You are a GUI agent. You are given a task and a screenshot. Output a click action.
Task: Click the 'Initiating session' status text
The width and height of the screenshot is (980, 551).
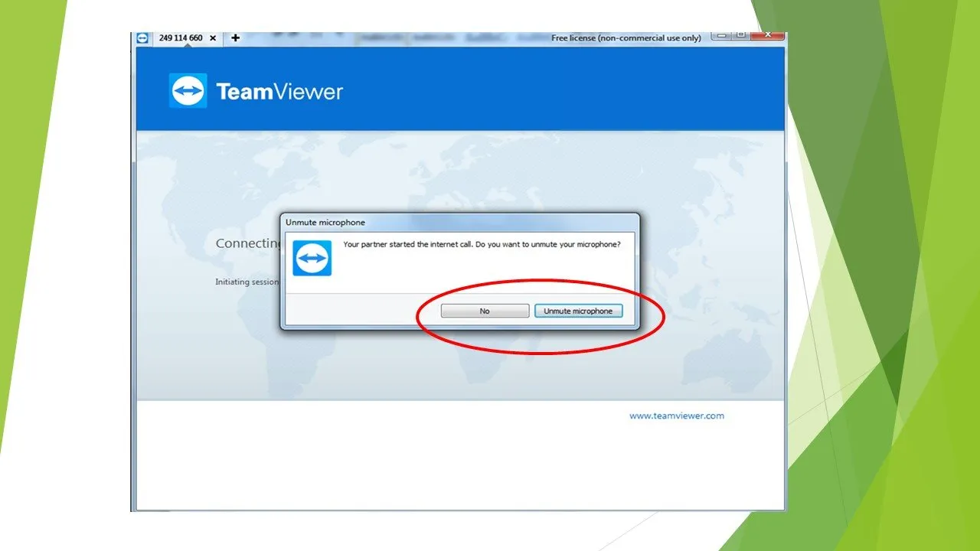point(247,282)
